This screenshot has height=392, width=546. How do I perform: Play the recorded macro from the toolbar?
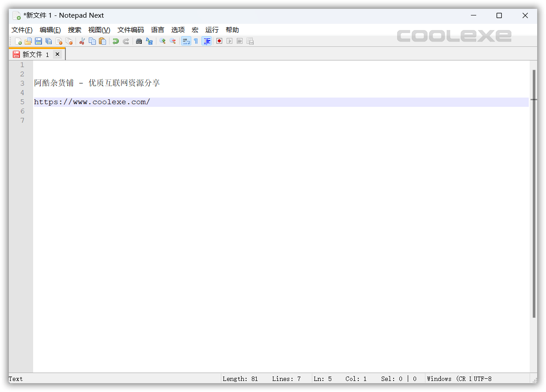(x=229, y=41)
